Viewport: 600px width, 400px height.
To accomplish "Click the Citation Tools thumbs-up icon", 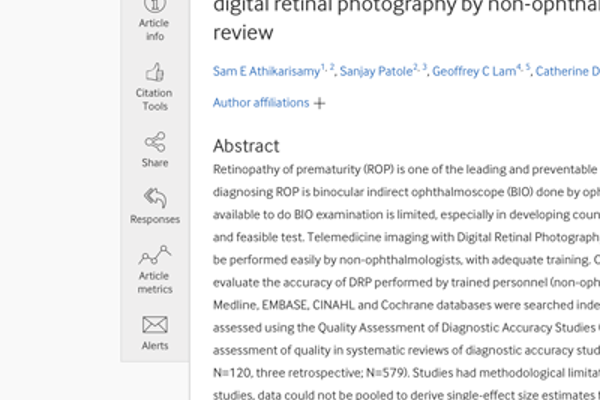I will 154,72.
